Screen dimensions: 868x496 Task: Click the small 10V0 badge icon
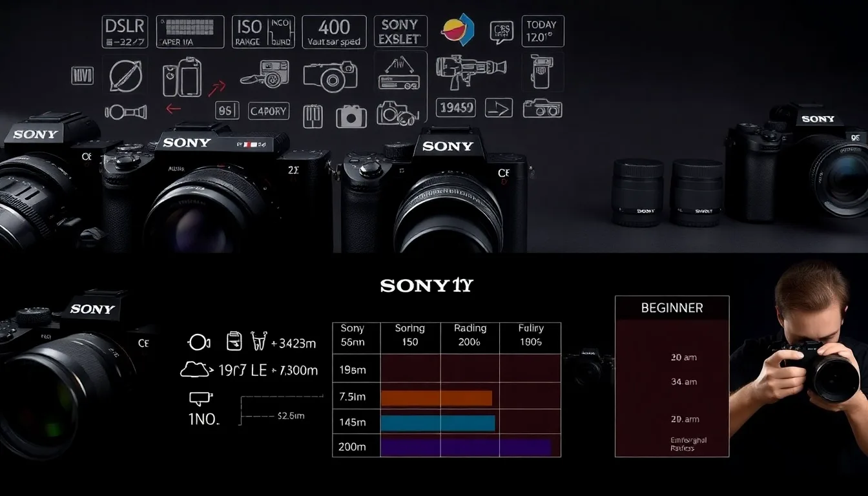click(83, 76)
